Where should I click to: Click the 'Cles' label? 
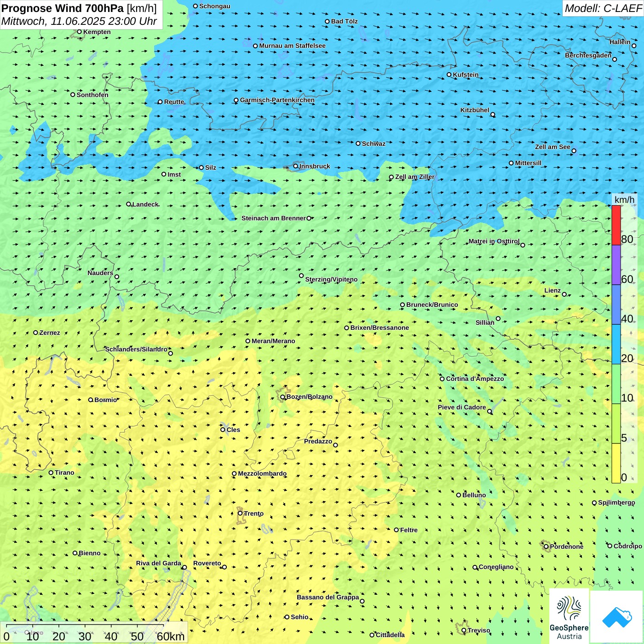click(233, 430)
